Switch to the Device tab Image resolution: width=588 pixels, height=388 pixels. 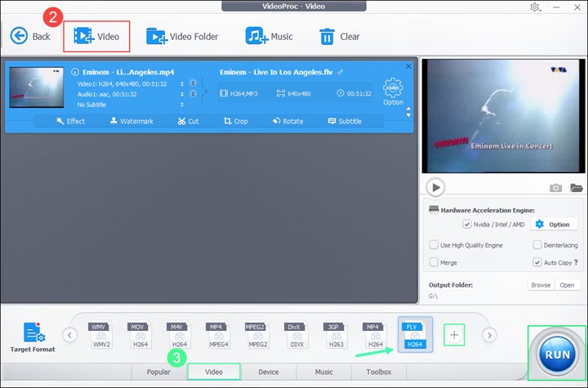269,372
